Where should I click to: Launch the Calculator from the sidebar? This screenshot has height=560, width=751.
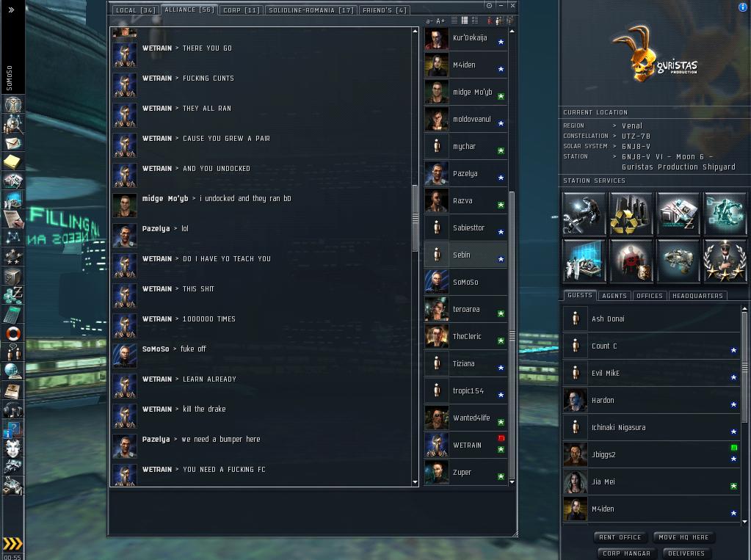[x=13, y=315]
